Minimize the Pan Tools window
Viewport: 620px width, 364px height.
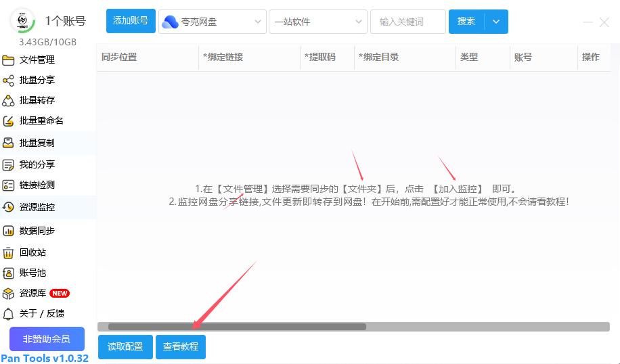588,22
